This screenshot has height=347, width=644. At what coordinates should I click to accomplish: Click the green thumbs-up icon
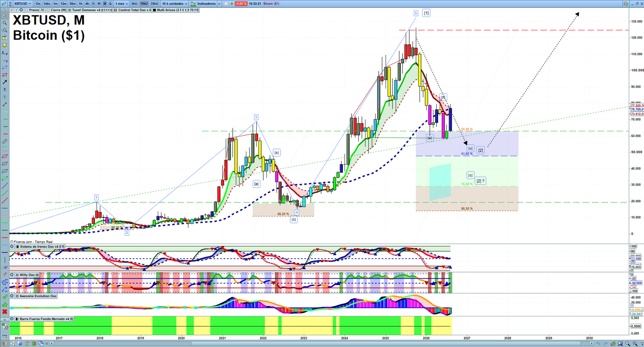pyautogui.click(x=4, y=304)
